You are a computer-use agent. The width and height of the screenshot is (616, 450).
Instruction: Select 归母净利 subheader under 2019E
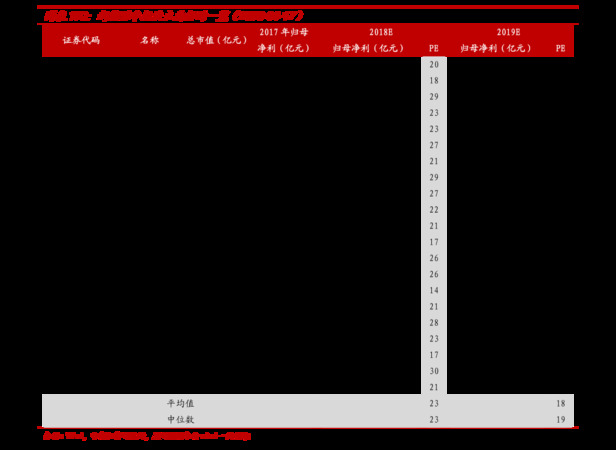497,48
